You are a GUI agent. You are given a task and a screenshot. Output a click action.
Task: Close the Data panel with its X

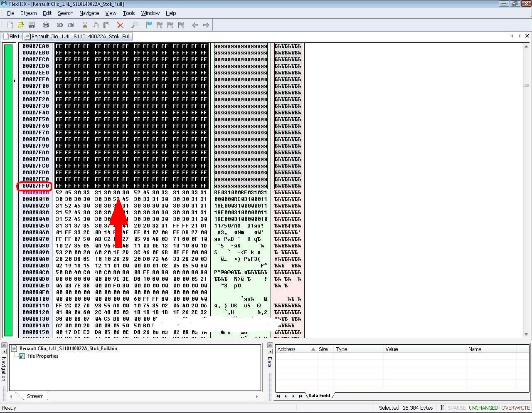270,345
